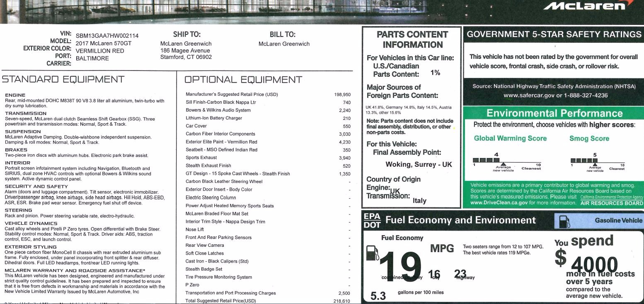
Task: Click the Government 5-Star Safety Ratings banner
Action: pos(554,34)
